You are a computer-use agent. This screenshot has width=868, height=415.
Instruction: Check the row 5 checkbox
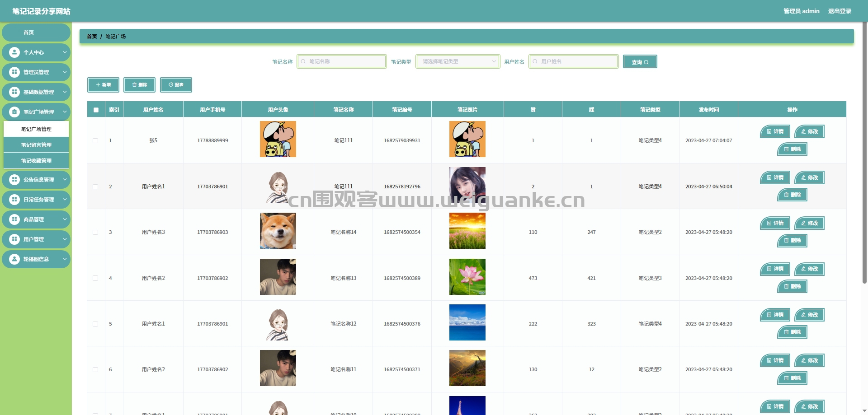click(x=95, y=324)
